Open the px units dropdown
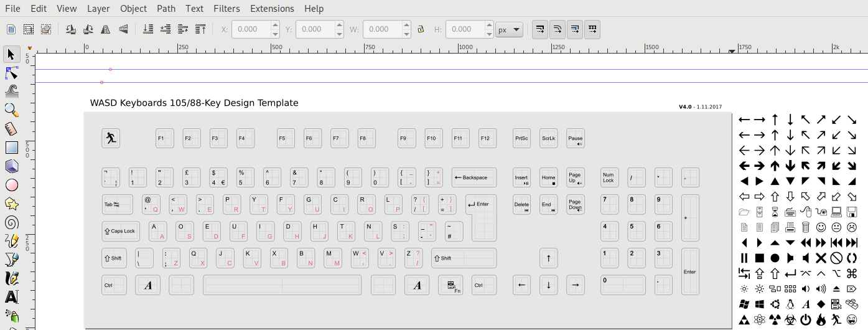Viewport: 868px width, 330px height. tap(509, 29)
